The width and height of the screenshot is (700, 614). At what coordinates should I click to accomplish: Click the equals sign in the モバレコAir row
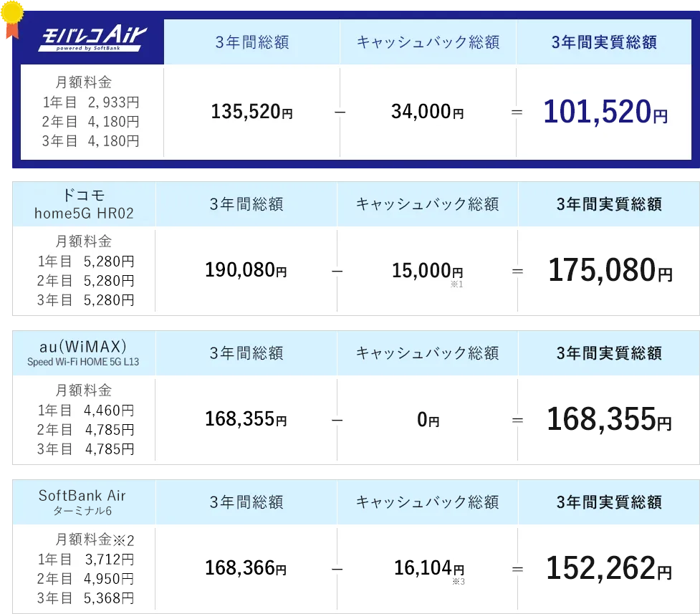(517, 112)
